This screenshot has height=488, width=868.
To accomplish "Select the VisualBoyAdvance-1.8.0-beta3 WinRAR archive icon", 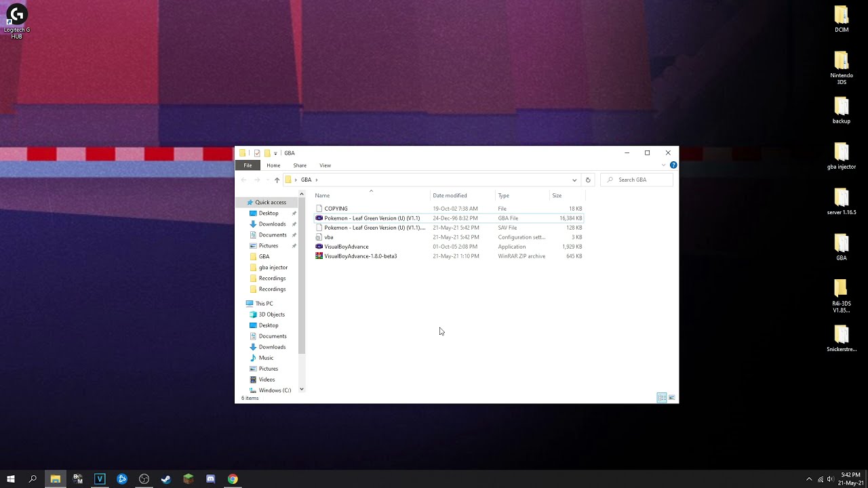I will [x=319, y=256].
